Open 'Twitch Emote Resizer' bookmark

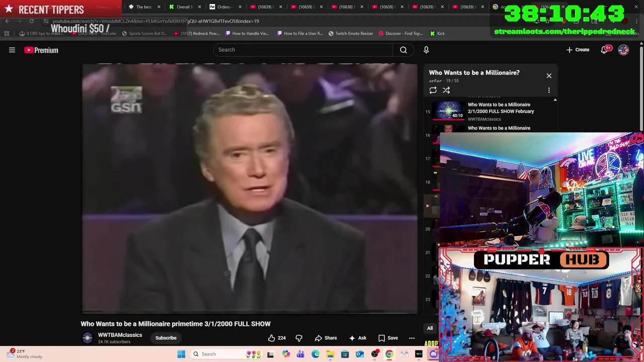[x=351, y=34]
